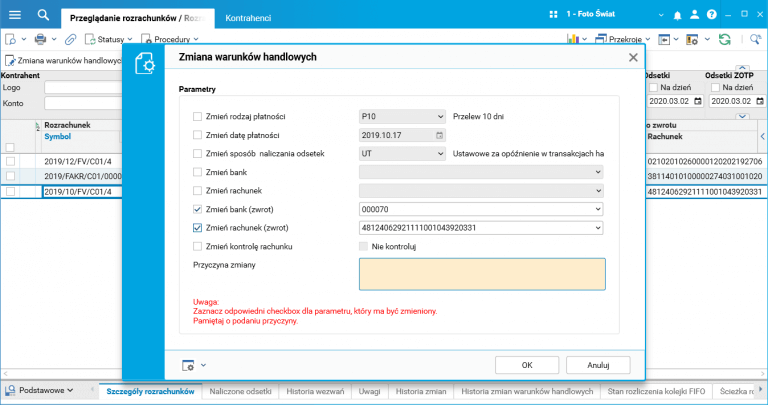The image size is (768, 405).
Task: Click the refresh icon in toolbar
Action: point(724,39)
